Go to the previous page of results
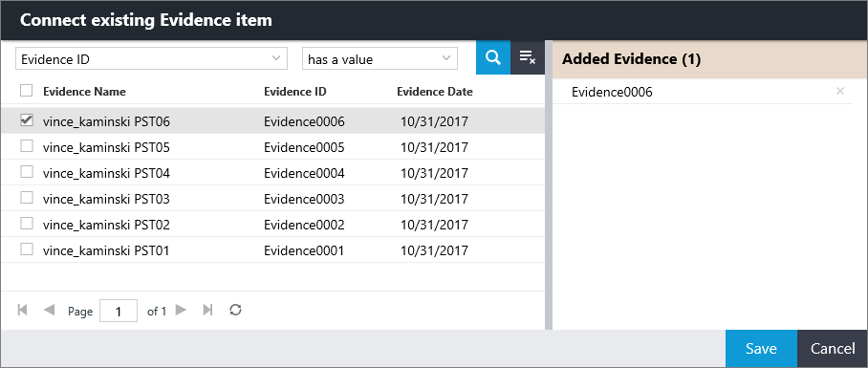This screenshot has width=868, height=368. [50, 310]
